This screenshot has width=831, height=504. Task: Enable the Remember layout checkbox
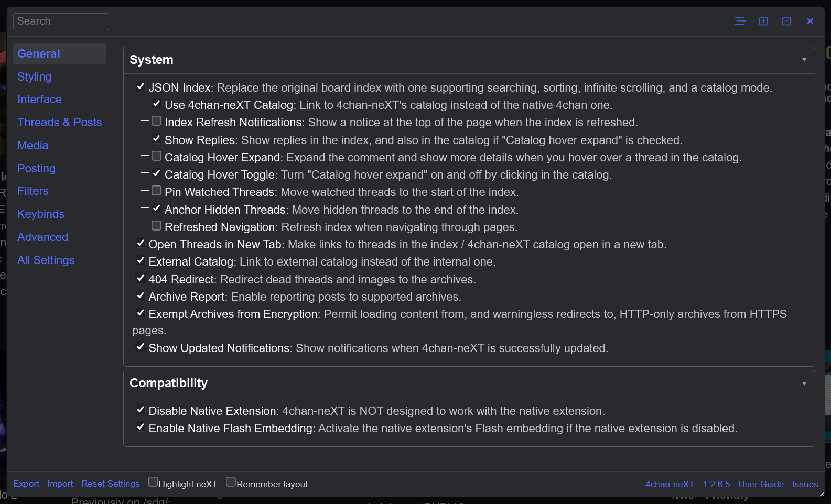click(x=231, y=481)
